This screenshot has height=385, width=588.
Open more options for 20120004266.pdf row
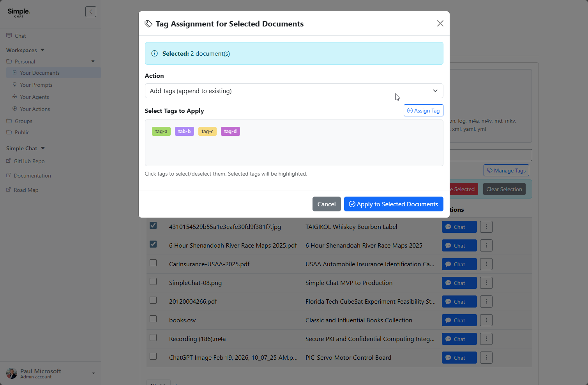click(x=486, y=302)
